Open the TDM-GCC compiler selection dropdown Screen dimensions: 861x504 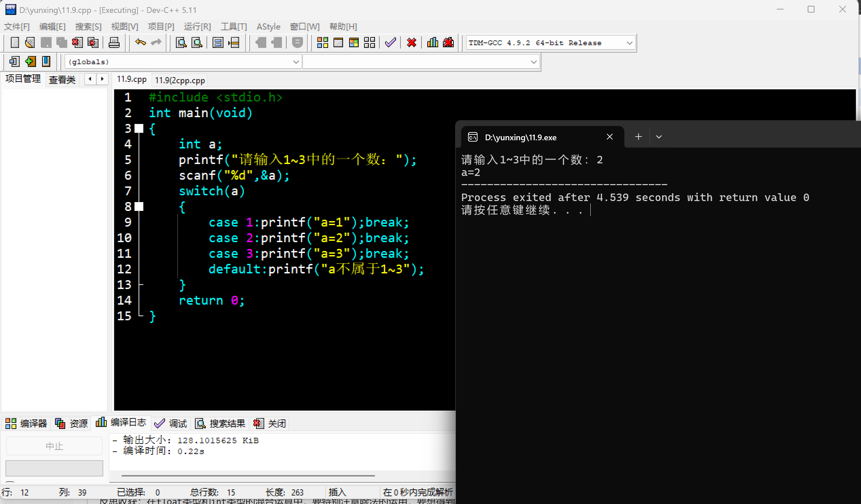click(x=629, y=43)
